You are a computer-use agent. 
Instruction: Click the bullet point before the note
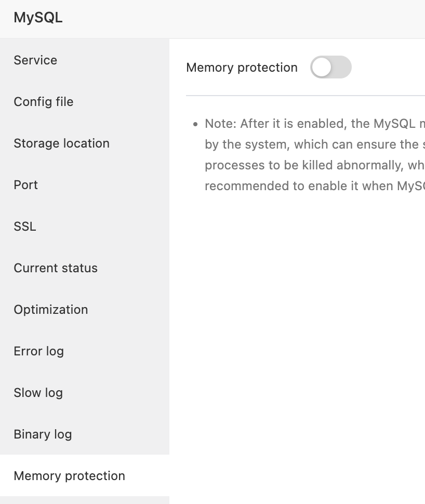pyautogui.click(x=195, y=124)
